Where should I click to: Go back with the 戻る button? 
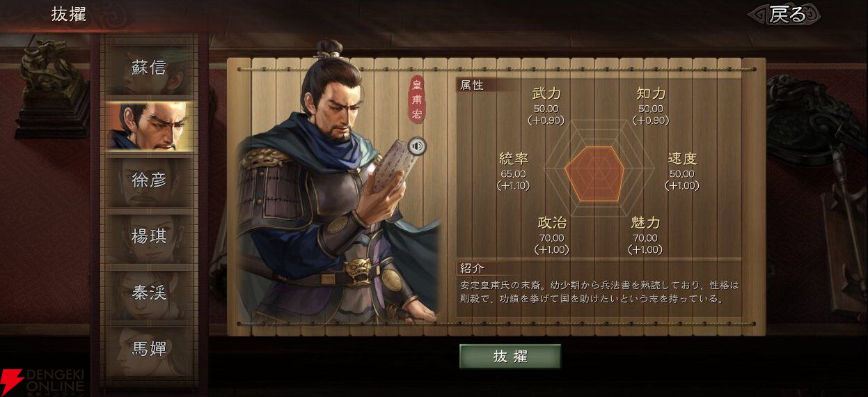pyautogui.click(x=784, y=15)
